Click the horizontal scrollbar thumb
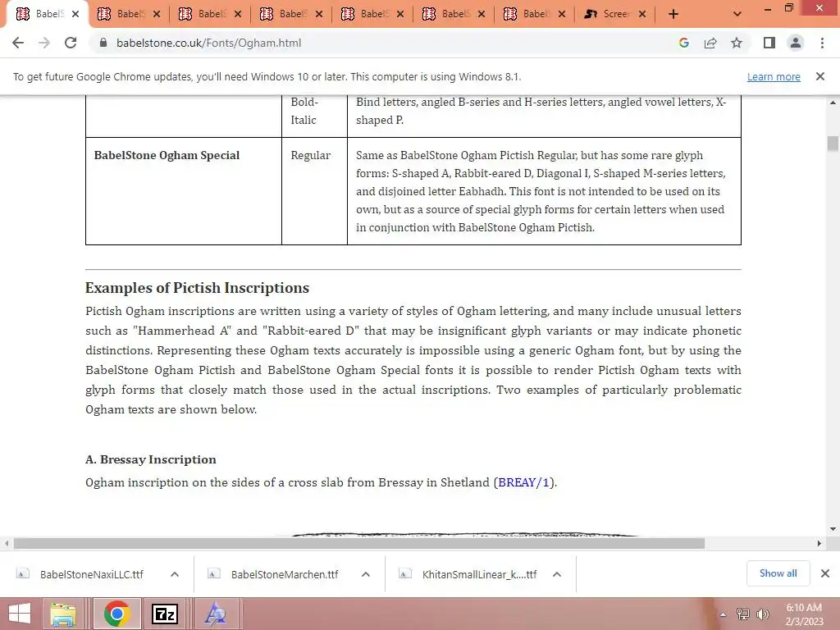This screenshot has width=840, height=630. click(x=359, y=543)
